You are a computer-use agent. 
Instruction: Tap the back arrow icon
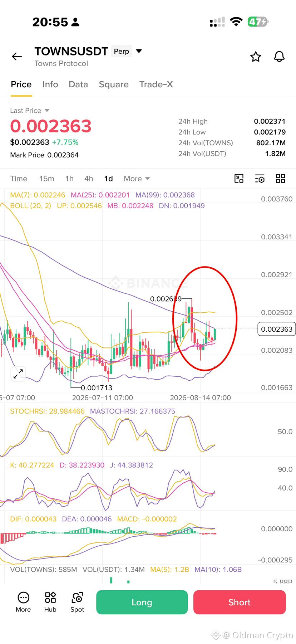(x=17, y=57)
